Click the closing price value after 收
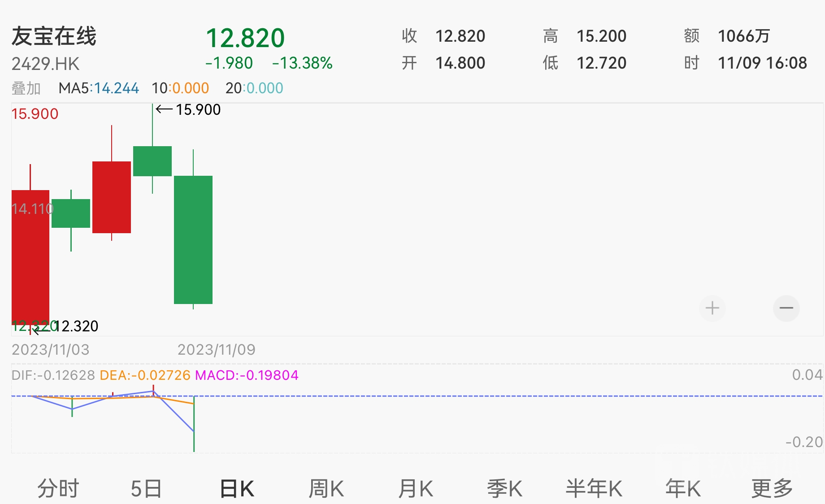 [x=460, y=36]
